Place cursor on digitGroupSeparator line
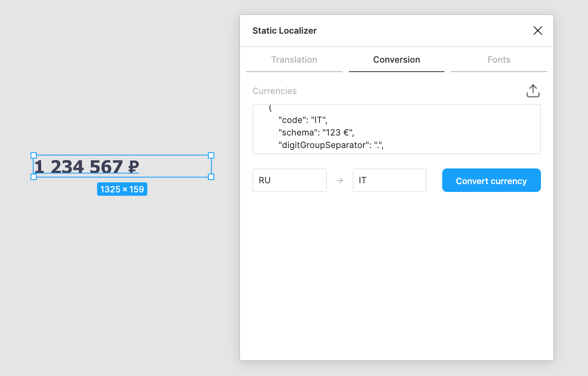 point(330,145)
